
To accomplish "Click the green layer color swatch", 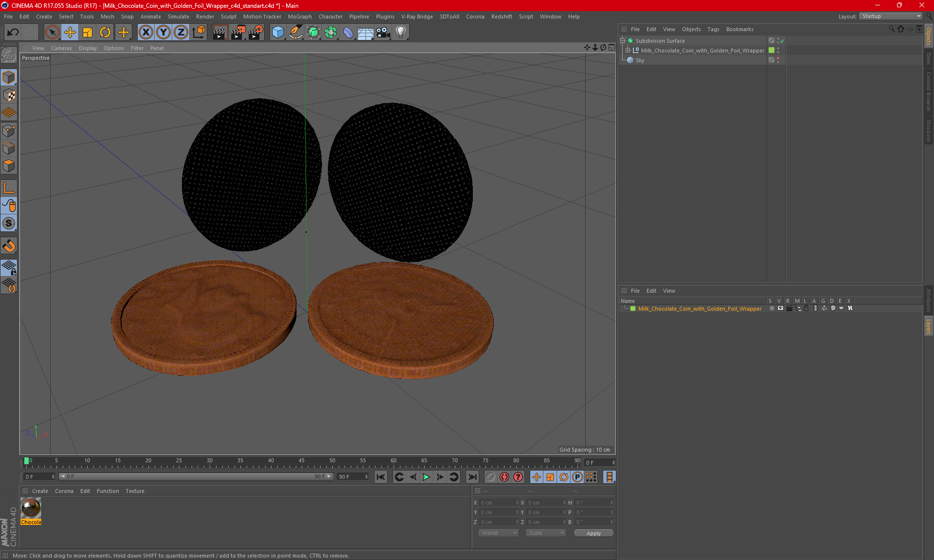I will [x=633, y=309].
